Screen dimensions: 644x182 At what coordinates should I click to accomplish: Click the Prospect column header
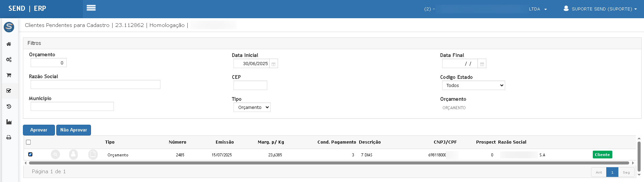pyautogui.click(x=486, y=142)
